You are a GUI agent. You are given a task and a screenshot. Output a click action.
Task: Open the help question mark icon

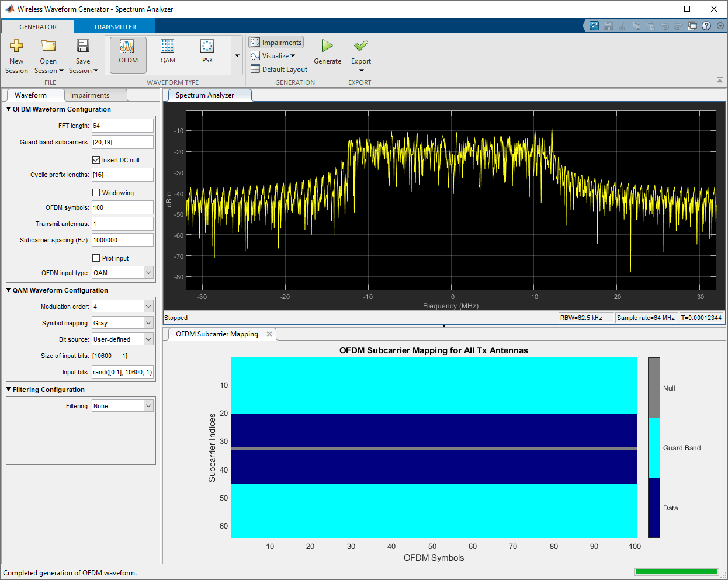[x=706, y=26]
